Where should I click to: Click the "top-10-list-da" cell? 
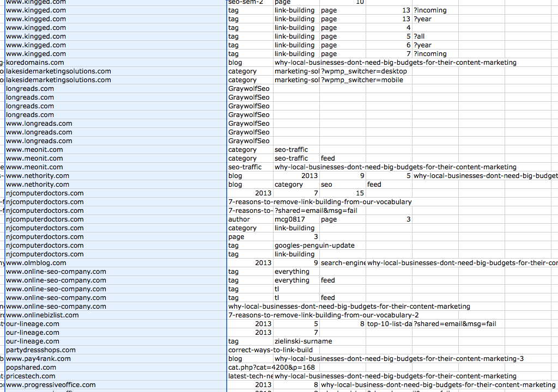pos(389,324)
